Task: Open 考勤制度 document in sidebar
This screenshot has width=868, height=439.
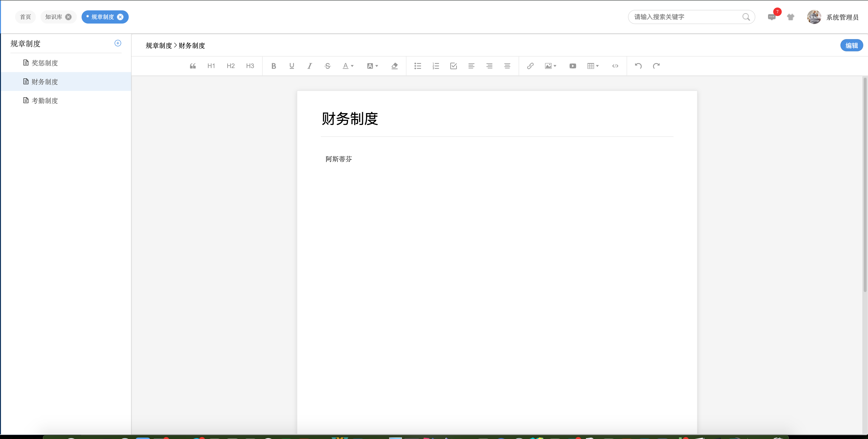Action: click(45, 101)
